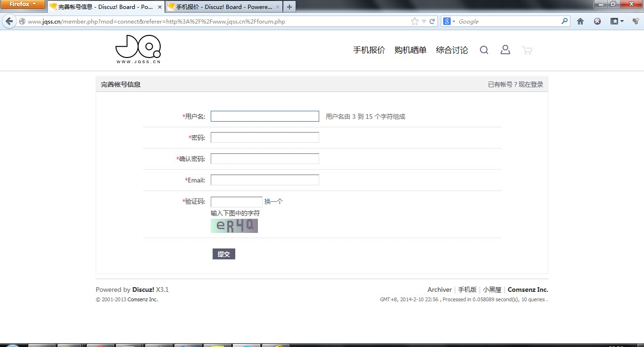
Task: Click the X3.1 version text in footer
Action: (162, 289)
